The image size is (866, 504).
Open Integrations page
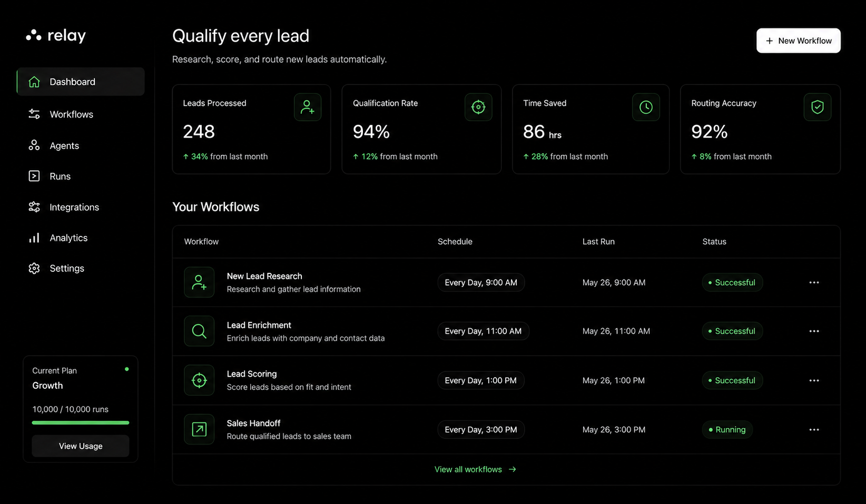click(74, 207)
